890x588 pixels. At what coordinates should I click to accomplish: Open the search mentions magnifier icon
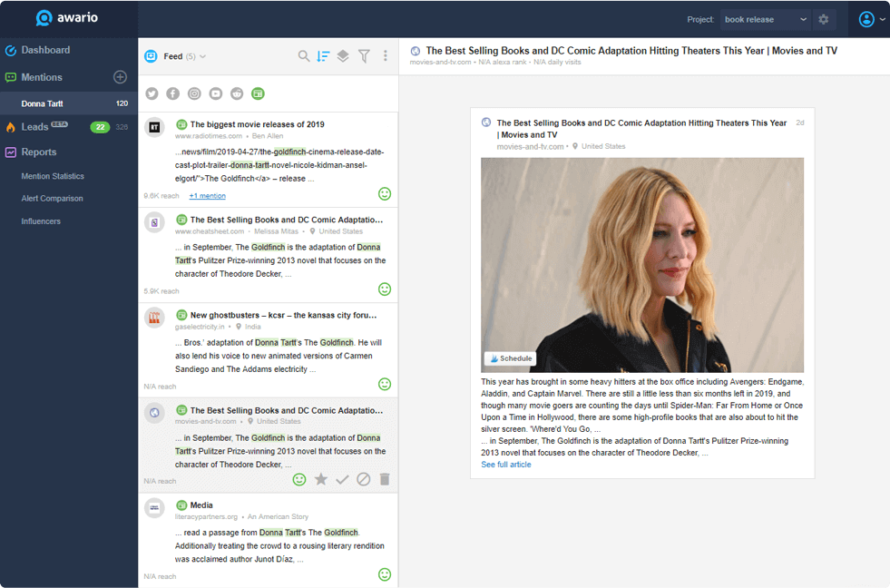coord(304,56)
